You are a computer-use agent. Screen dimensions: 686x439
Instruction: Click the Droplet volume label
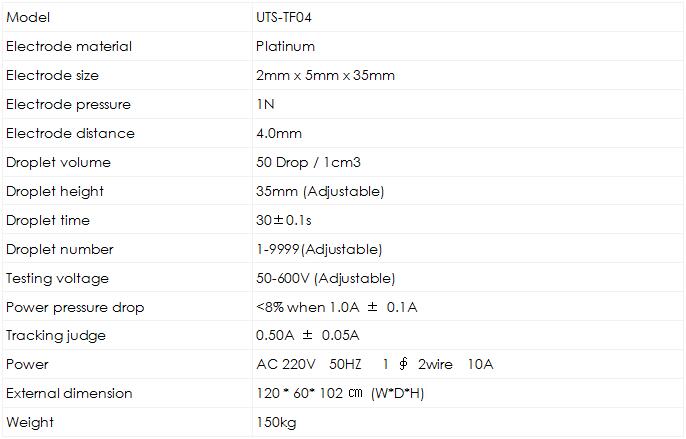[58, 162]
